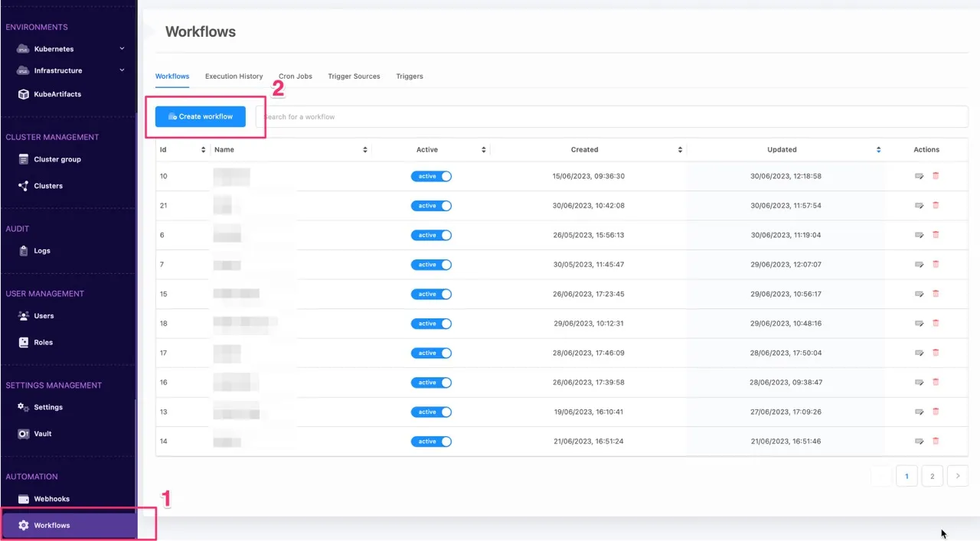Expand the Kubernetes menu chevron
Image resolution: width=980 pixels, height=541 pixels.
tap(122, 48)
